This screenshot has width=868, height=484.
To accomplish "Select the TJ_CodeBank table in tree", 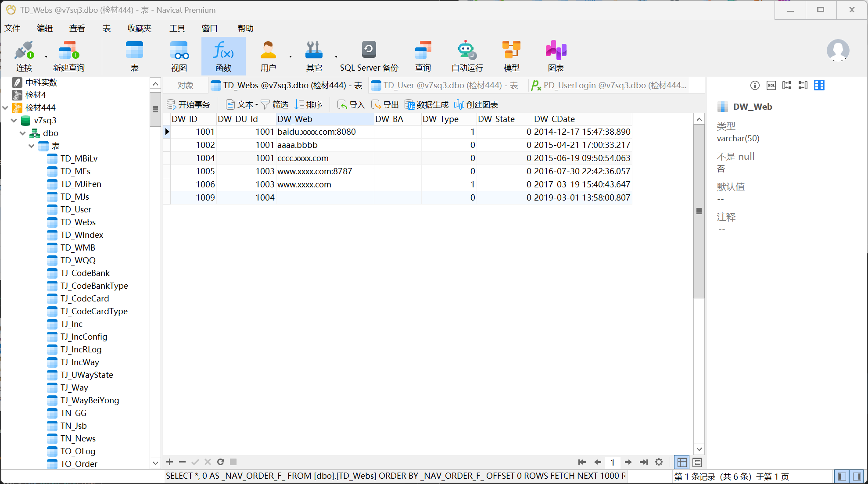I will click(x=85, y=273).
